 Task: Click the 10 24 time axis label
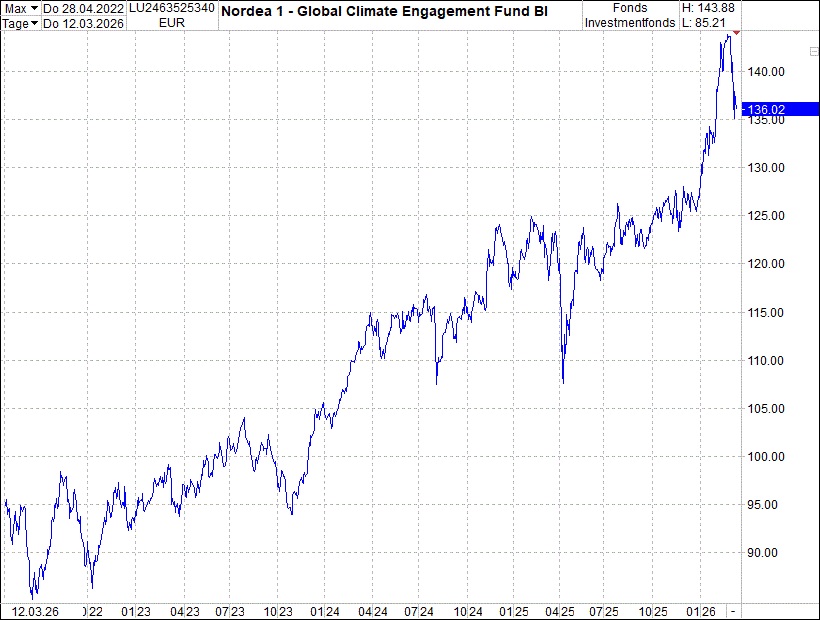[x=468, y=612]
